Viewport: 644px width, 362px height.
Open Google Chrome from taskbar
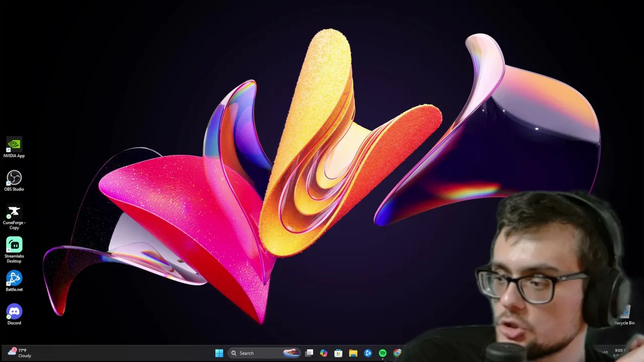pos(397,353)
